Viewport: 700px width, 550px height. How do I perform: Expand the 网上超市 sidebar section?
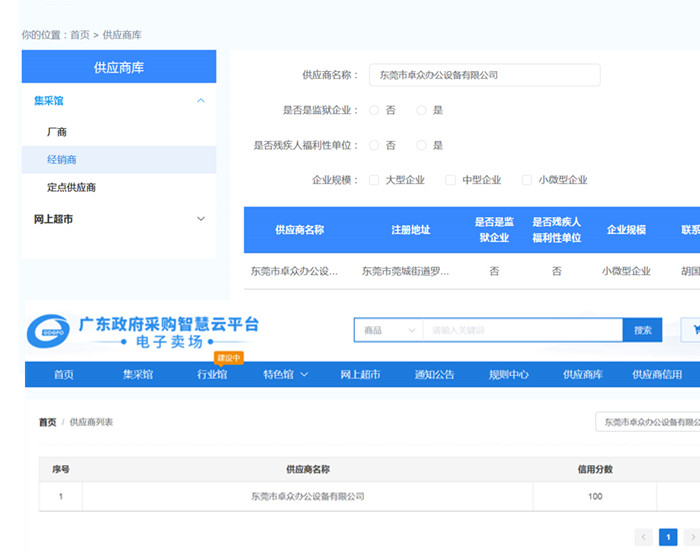[x=200, y=219]
